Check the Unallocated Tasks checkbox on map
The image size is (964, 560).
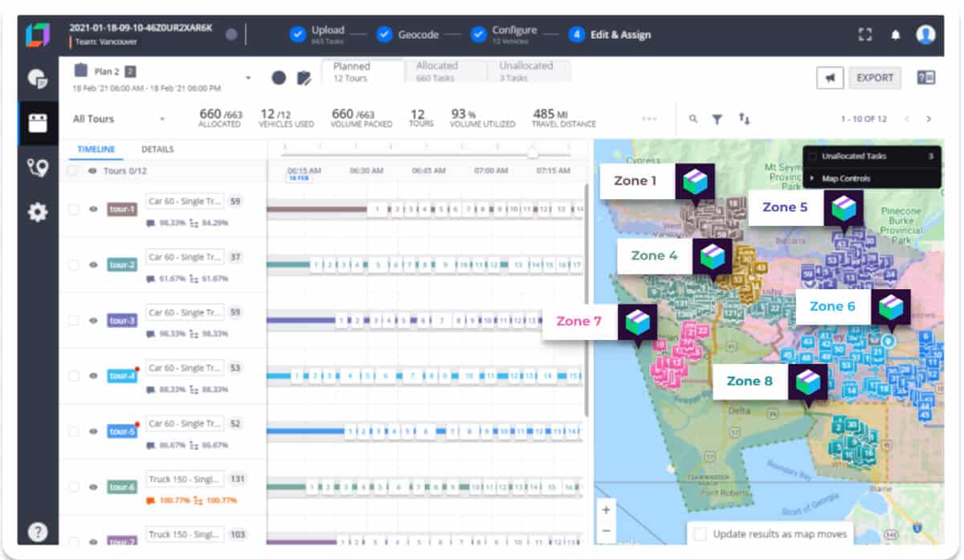(813, 156)
